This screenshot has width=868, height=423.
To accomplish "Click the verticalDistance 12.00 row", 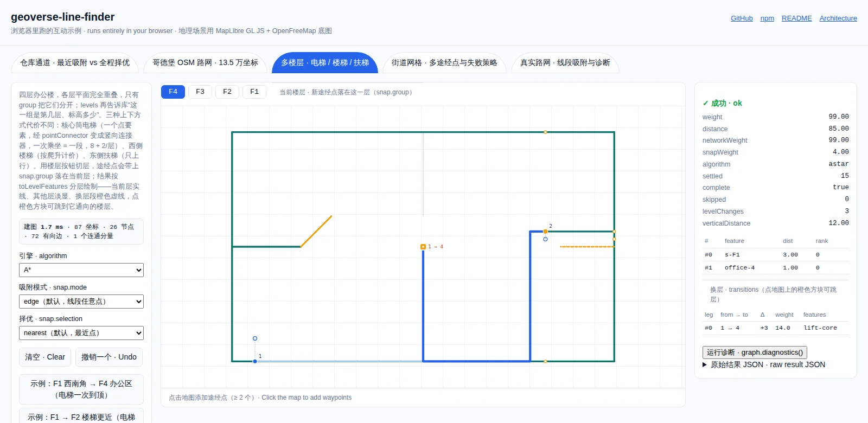I will (776, 223).
